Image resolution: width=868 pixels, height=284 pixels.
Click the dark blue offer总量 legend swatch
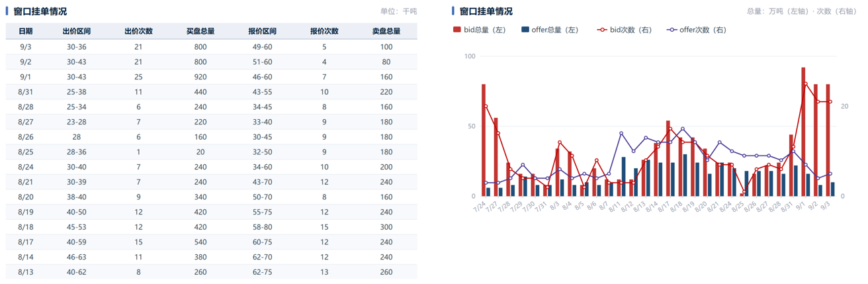[x=525, y=30]
